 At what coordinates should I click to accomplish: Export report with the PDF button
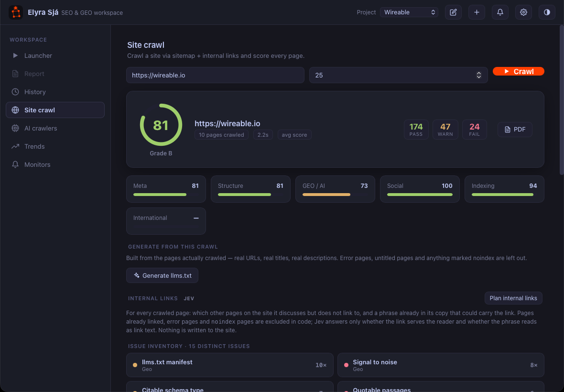[515, 130]
